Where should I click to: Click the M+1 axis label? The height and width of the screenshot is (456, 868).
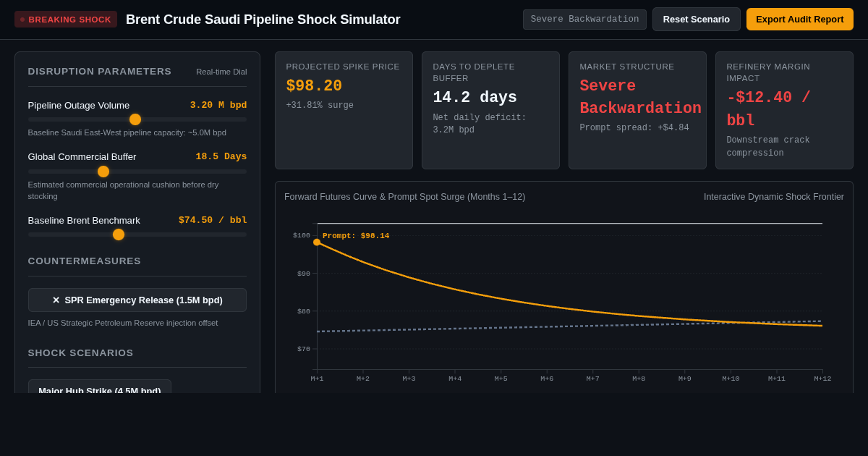pos(317,379)
